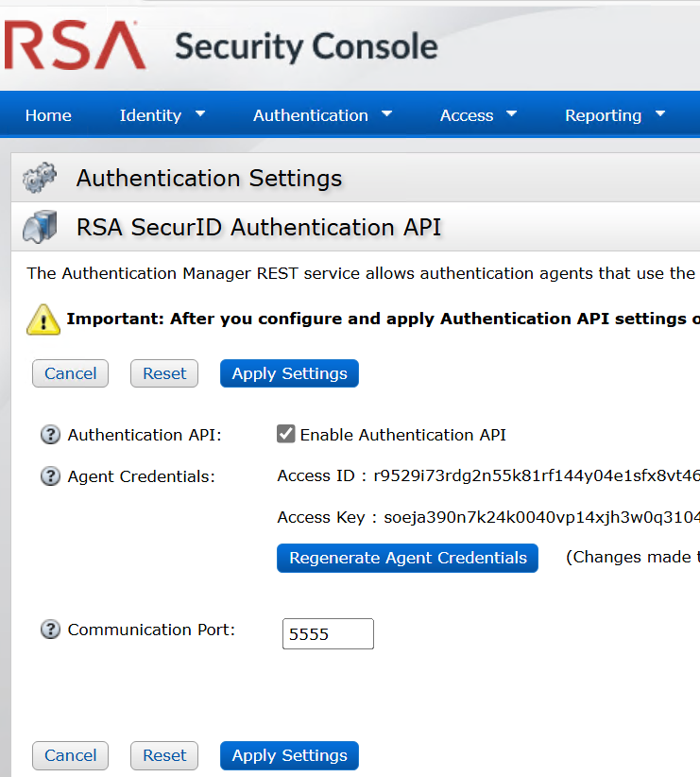Open help for Agent Credentials
Screen dimensions: 700x777
(x=50, y=476)
